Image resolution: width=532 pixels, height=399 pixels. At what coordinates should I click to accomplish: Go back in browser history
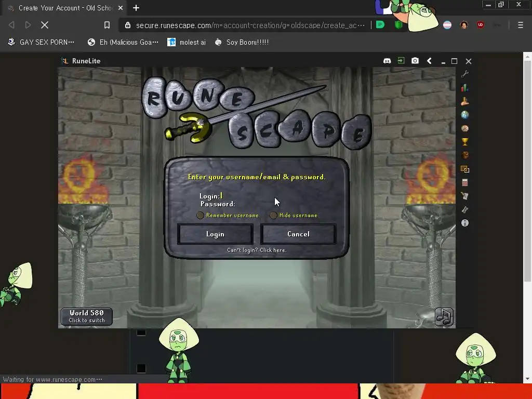pyautogui.click(x=11, y=25)
